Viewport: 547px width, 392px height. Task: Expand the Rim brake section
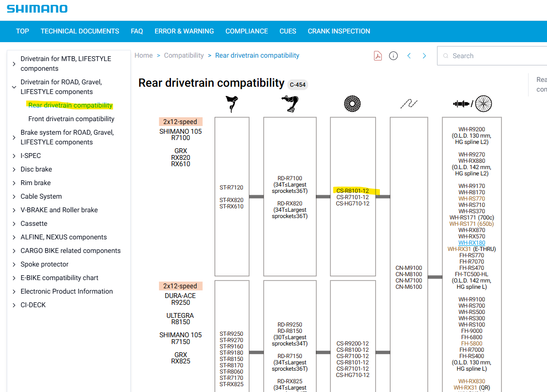[x=14, y=183]
